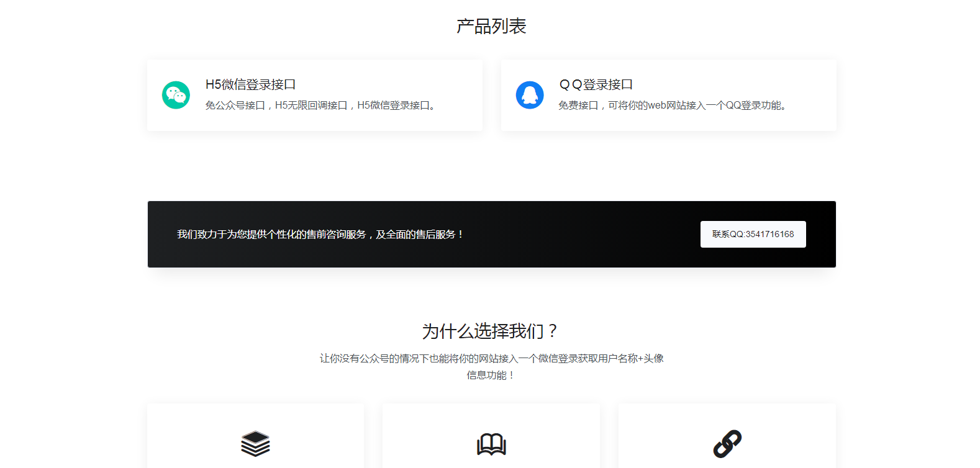Click the 让你没有公众号的情况下 subtitle line

[491, 358]
